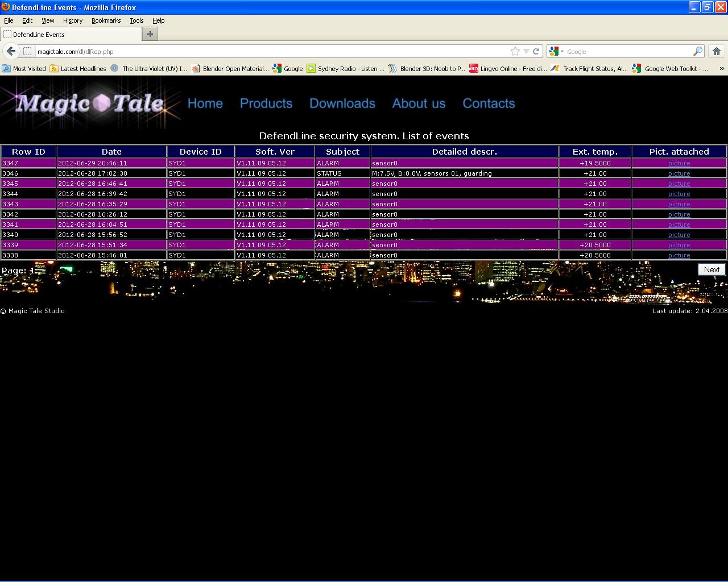Navigate to the Contacts page
728x582 pixels.
click(488, 103)
